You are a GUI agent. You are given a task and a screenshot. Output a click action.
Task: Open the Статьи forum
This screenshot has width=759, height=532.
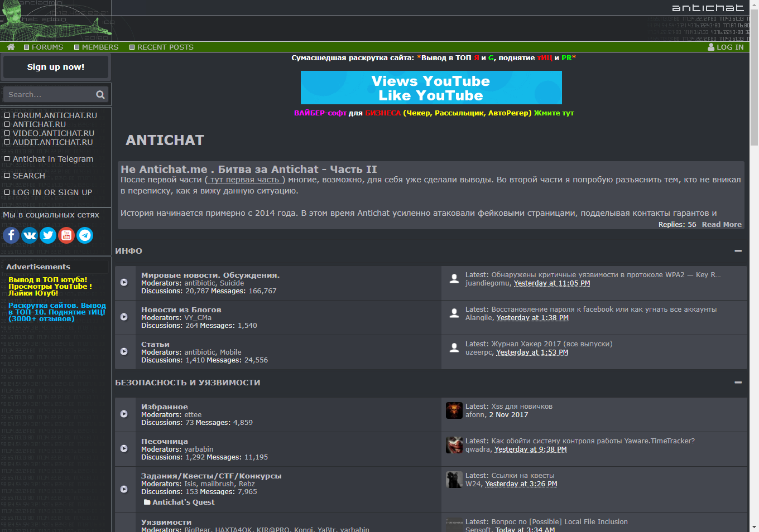[x=155, y=344]
